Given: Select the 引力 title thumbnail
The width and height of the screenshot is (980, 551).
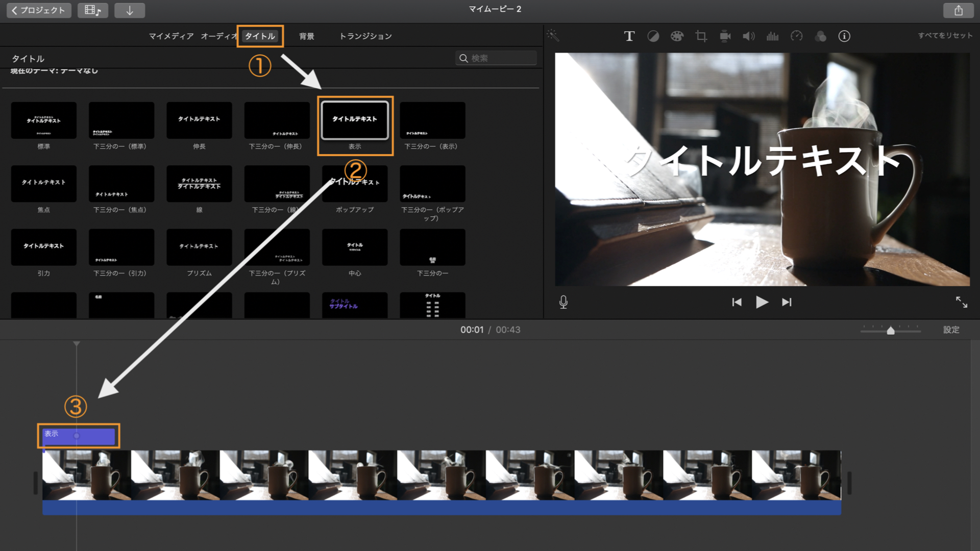Looking at the screenshot, I should coord(44,247).
